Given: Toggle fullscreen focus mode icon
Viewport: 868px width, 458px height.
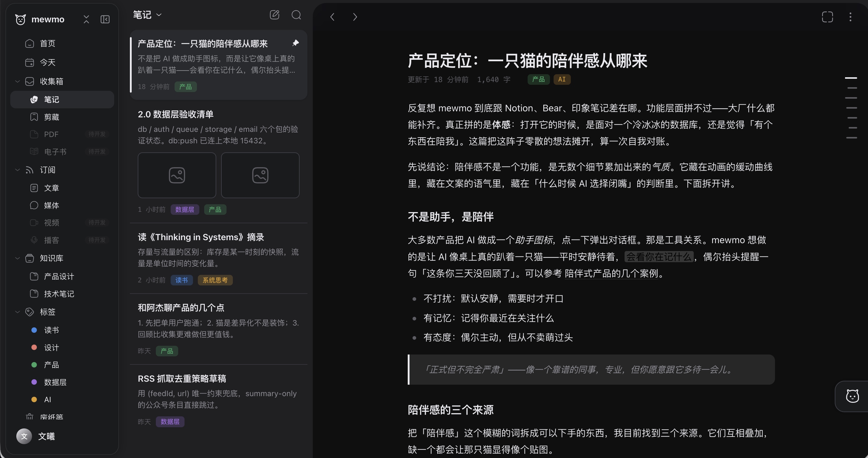Looking at the screenshot, I should coord(827,17).
